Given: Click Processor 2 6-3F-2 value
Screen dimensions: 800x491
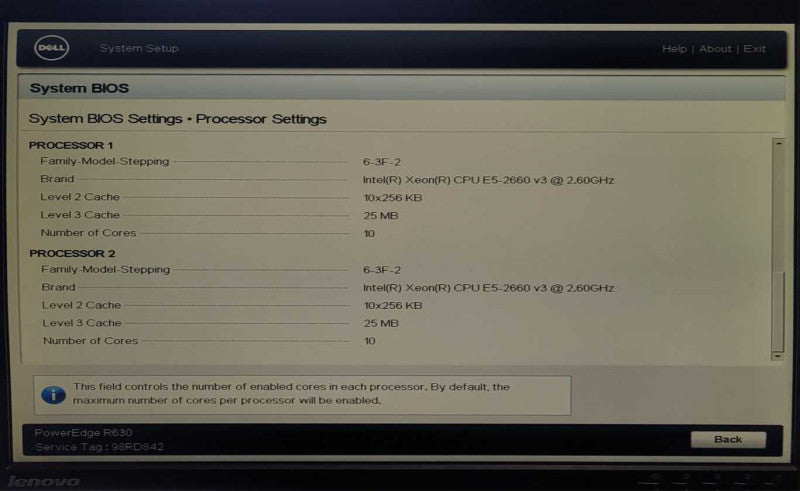Looking at the screenshot, I should tap(382, 269).
